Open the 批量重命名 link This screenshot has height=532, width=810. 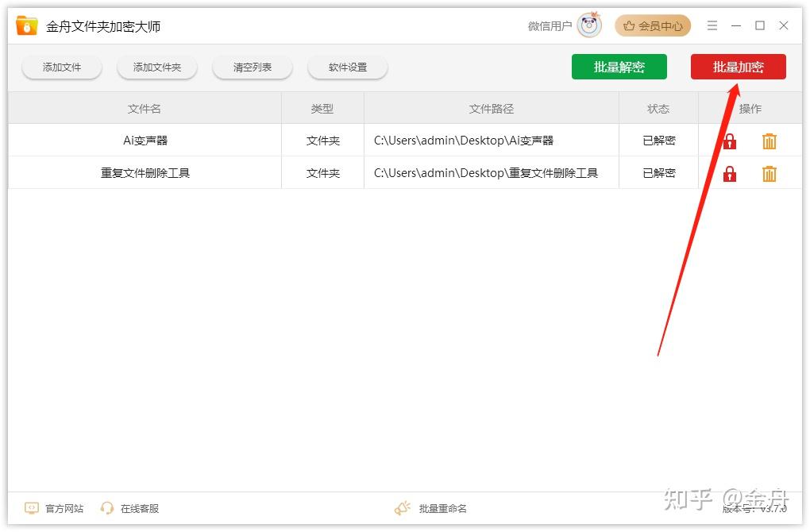tap(442, 509)
